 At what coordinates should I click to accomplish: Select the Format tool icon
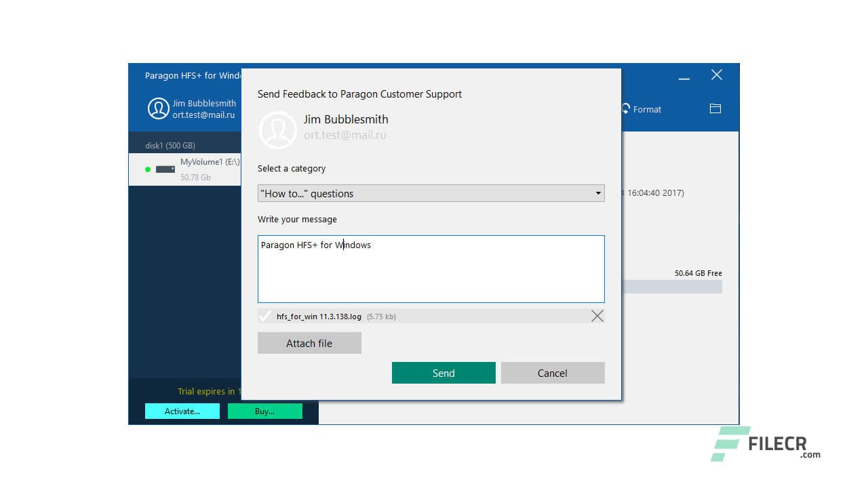point(625,109)
